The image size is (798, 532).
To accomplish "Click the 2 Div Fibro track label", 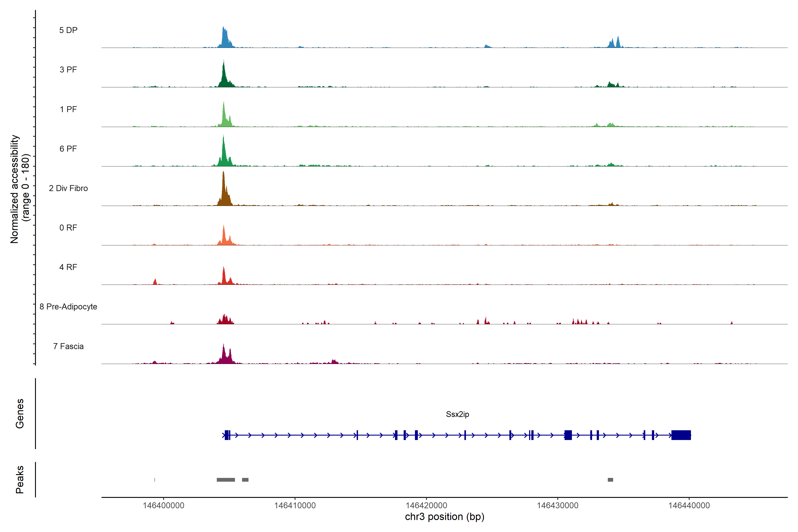I will click(x=68, y=188).
